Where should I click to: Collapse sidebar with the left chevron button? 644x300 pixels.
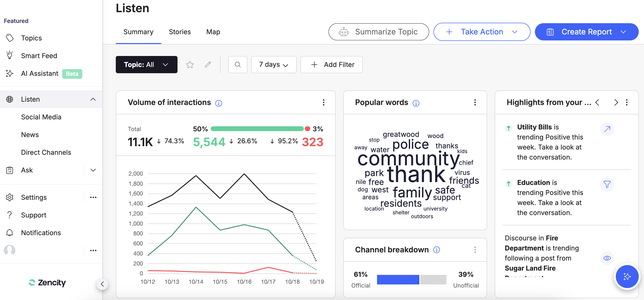click(102, 284)
